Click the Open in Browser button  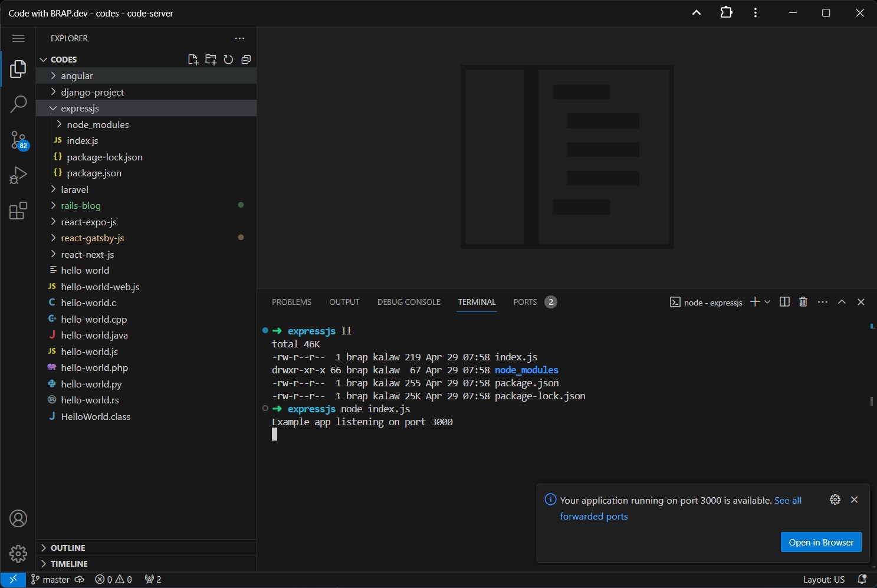pos(821,542)
